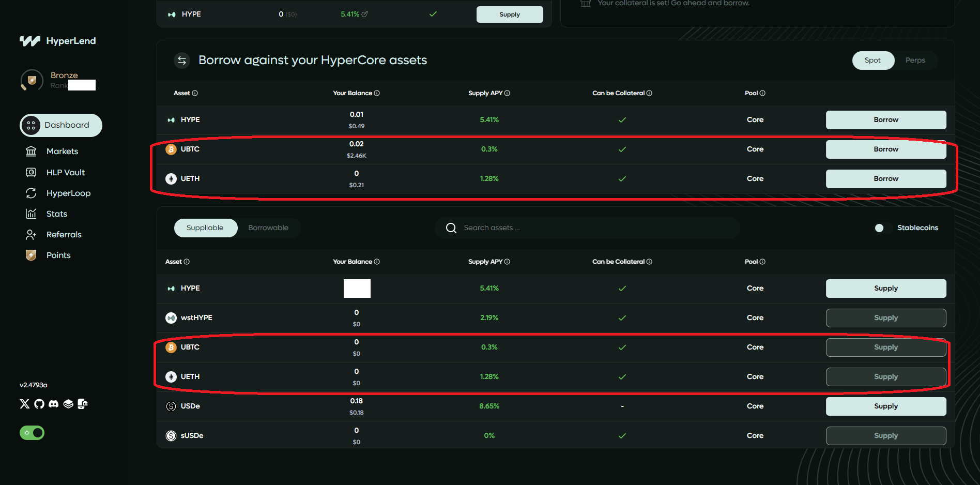Switch to the Suppliable tab
980x485 pixels.
205,228
